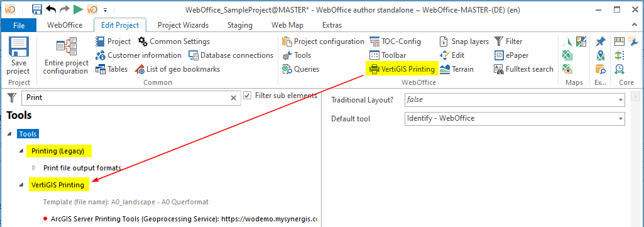
Task: Open Traditional Layout dropdown
Action: (x=515, y=99)
